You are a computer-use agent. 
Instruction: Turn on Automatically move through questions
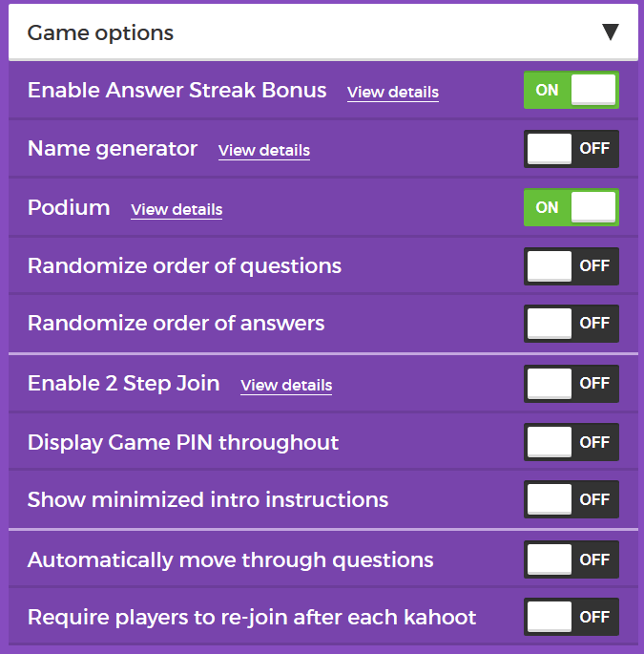[x=571, y=559]
